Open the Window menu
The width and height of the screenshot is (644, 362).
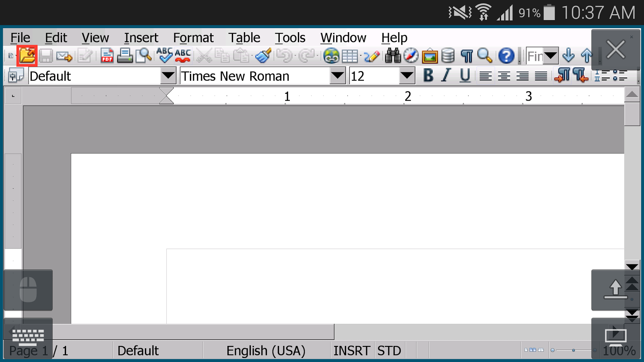pyautogui.click(x=343, y=38)
